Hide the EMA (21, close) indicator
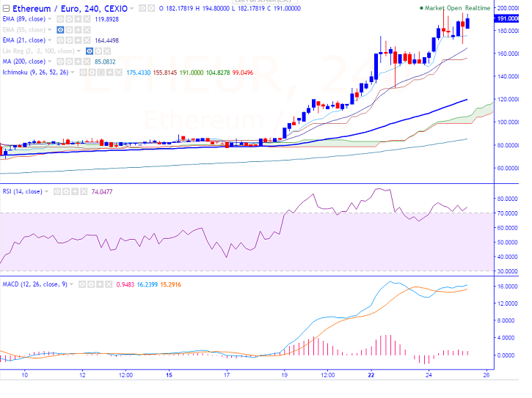The width and height of the screenshot is (532, 398). pos(60,40)
